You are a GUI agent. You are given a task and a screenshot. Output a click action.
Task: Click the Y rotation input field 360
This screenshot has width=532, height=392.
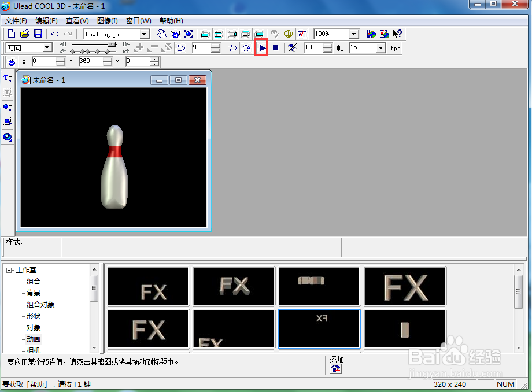click(91, 61)
